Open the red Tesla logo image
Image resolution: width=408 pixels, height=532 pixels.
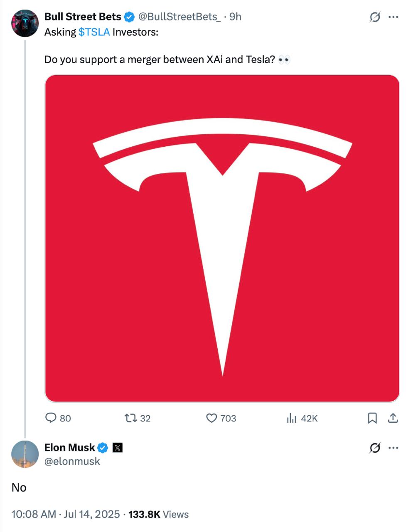click(222, 239)
